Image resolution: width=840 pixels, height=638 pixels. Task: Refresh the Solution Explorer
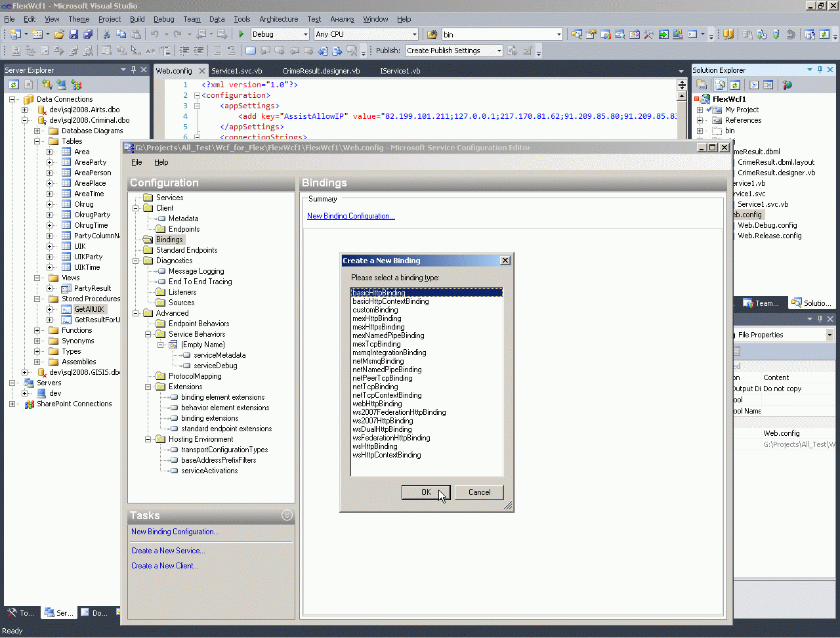(735, 85)
